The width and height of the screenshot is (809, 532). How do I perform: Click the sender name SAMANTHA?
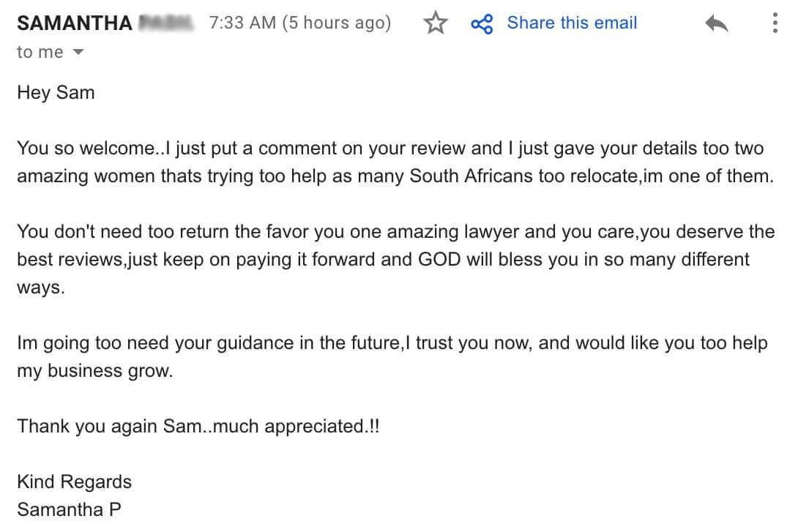point(75,23)
